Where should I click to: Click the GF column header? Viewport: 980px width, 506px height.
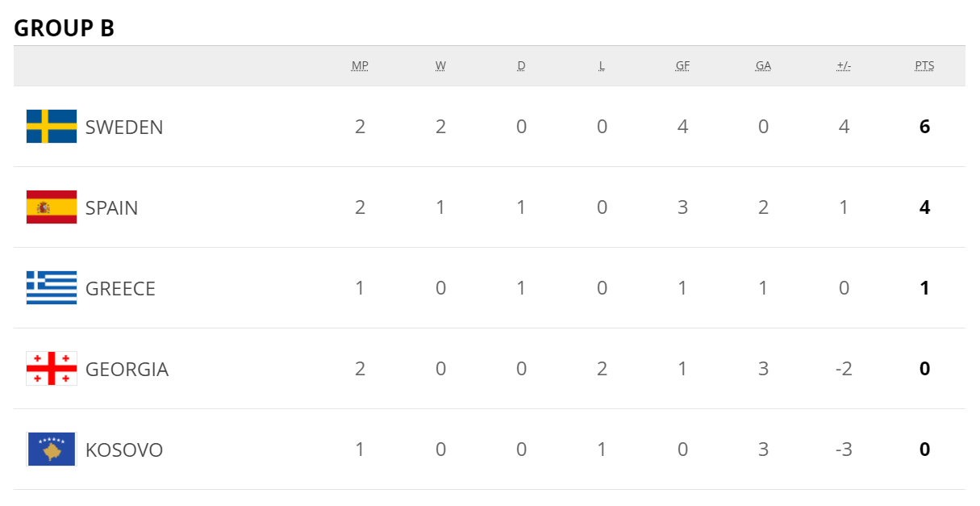(x=682, y=66)
